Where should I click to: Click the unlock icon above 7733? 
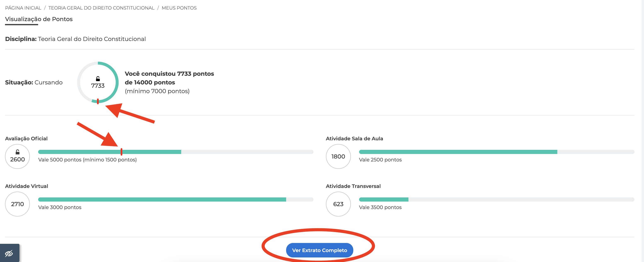tap(98, 79)
